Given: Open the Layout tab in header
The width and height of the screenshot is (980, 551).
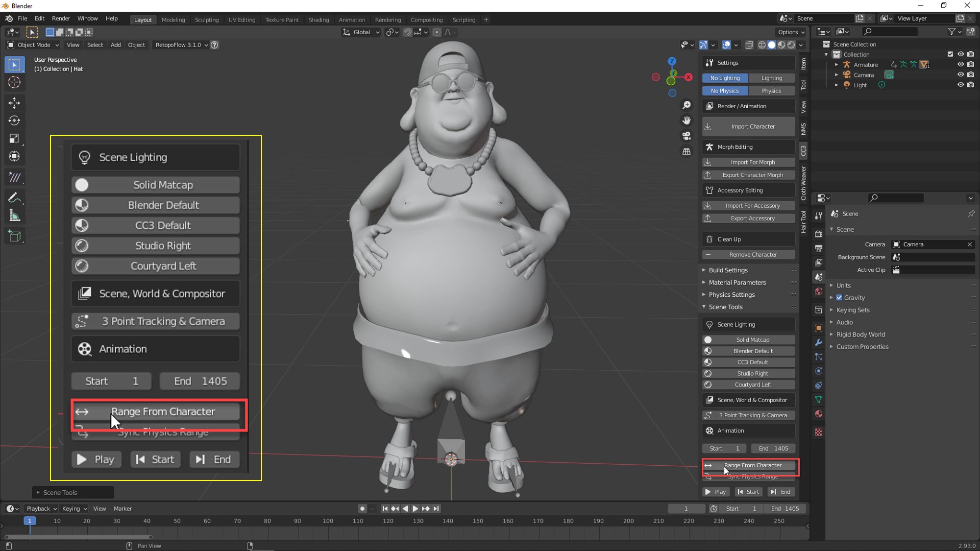Looking at the screenshot, I should click(143, 20).
